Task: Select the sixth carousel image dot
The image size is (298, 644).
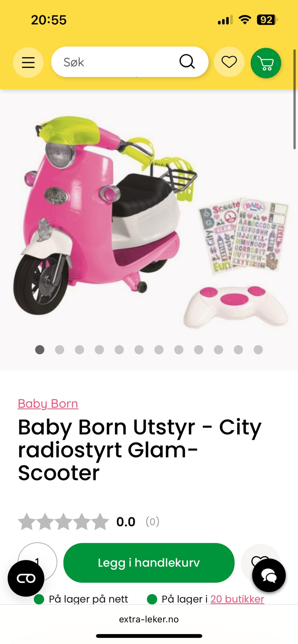Action: (139, 350)
